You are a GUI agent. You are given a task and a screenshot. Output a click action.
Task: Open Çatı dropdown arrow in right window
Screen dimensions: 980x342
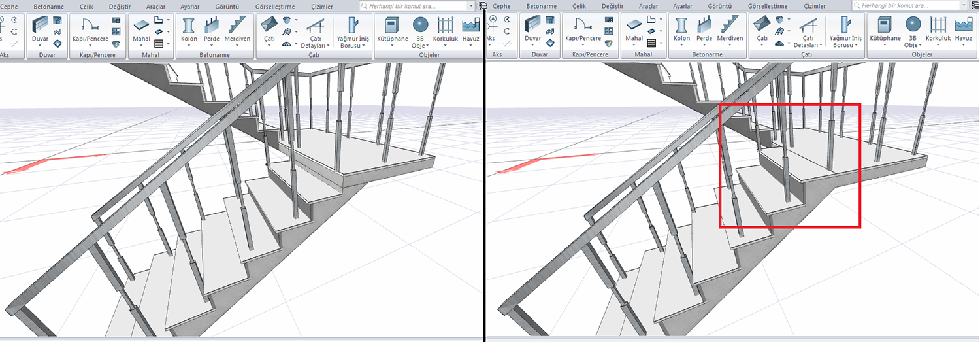click(x=762, y=46)
